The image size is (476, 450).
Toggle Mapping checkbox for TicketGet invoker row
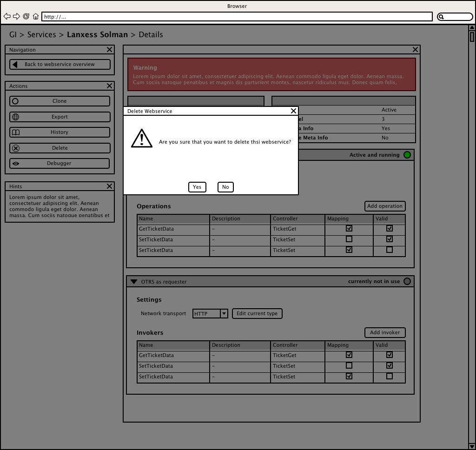349,355
